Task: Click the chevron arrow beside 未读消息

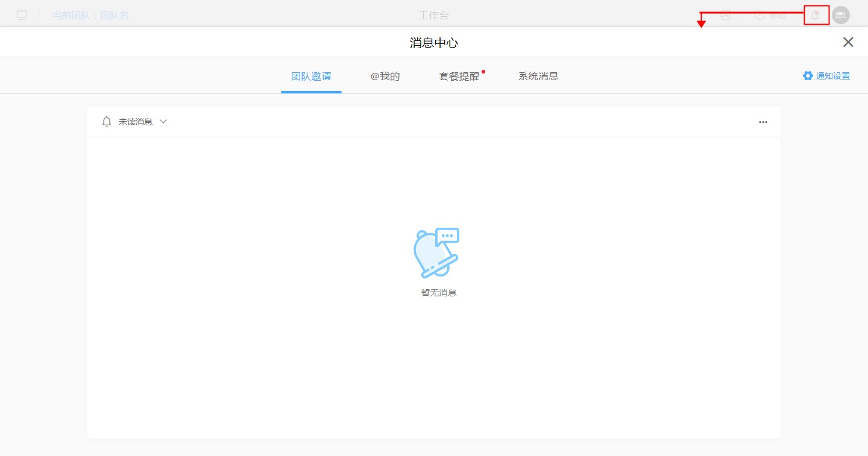Action: pos(163,122)
